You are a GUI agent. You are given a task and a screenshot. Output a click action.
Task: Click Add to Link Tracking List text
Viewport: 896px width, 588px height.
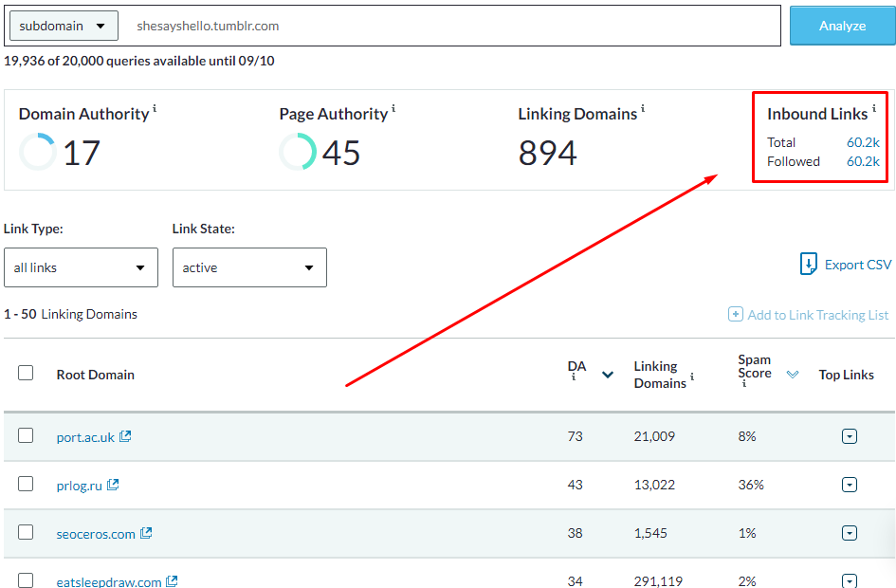tap(817, 315)
